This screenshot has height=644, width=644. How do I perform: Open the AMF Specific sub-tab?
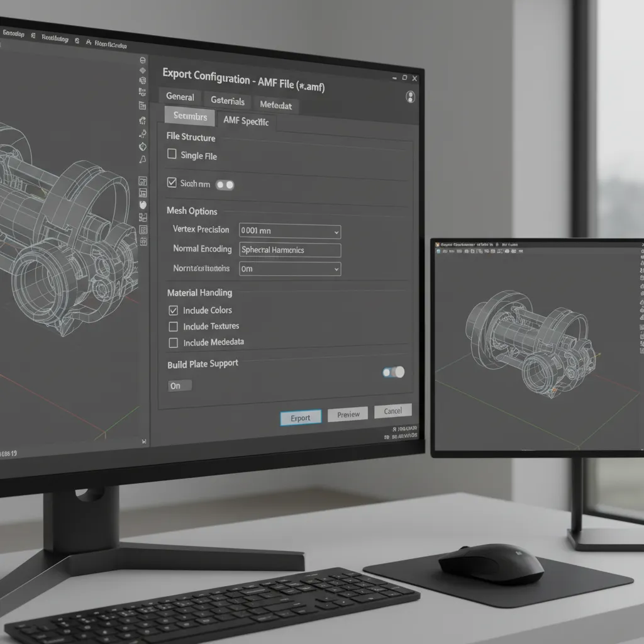click(246, 121)
